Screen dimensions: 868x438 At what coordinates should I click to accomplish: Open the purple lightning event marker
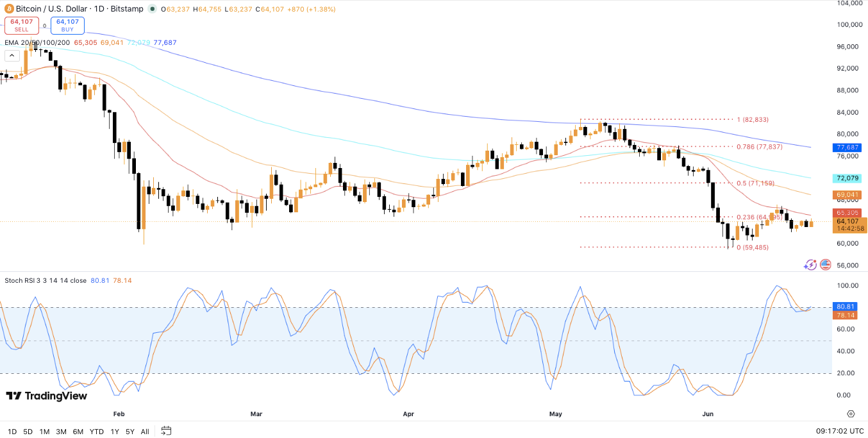click(x=810, y=264)
